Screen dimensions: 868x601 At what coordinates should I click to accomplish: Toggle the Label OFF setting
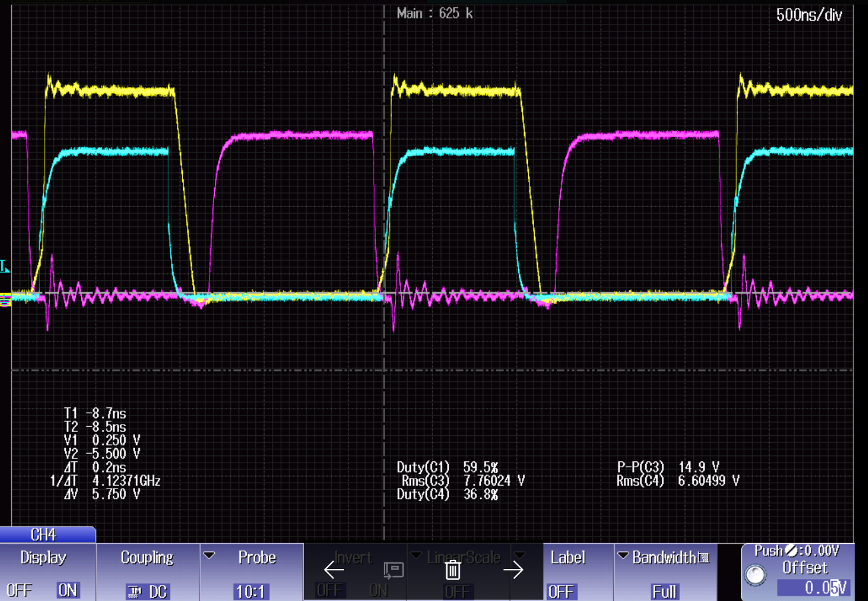[x=561, y=591]
